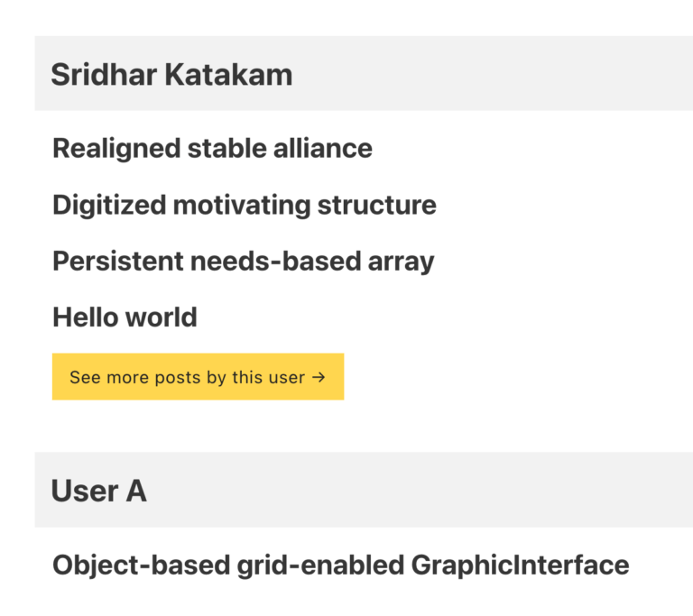Open the 'Digitized motivating structure' post

click(245, 205)
